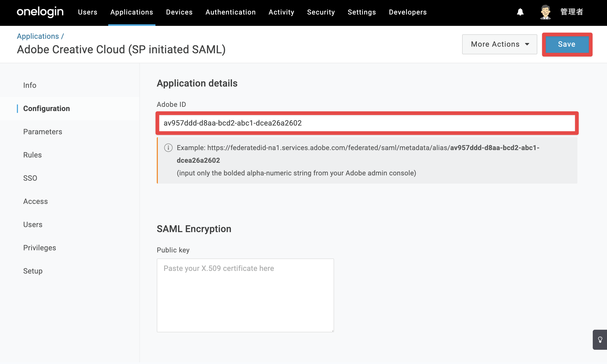The height and width of the screenshot is (364, 607).
Task: Open the notifications bell
Action: (x=520, y=12)
